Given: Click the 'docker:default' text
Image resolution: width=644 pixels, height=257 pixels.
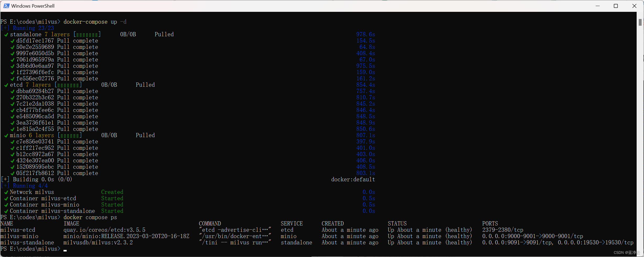Looking at the screenshot, I should (x=353, y=179).
